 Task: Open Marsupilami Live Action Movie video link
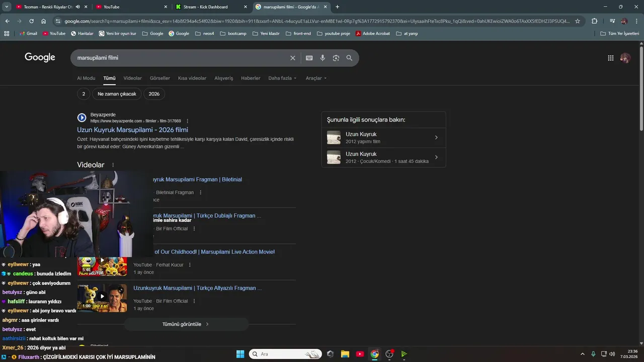tap(214, 252)
